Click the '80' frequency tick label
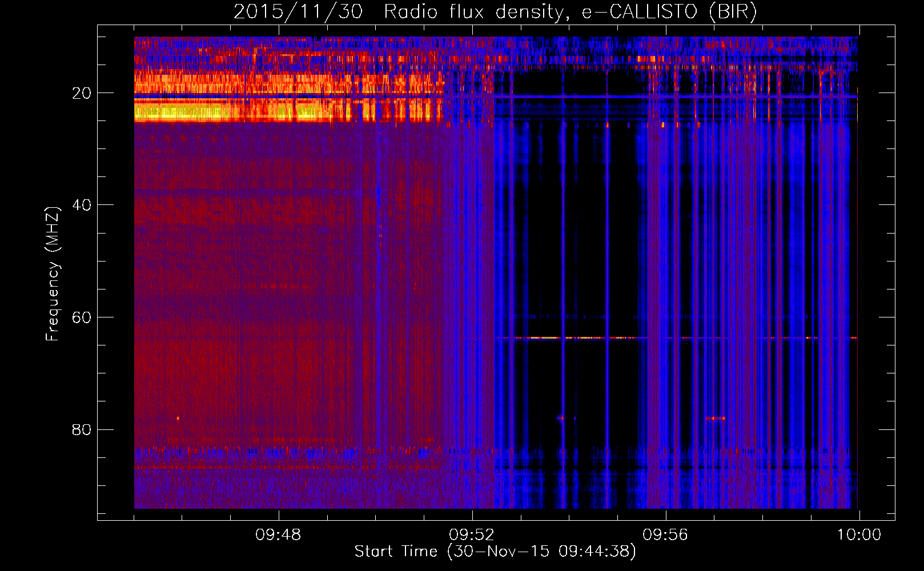 pos(82,429)
